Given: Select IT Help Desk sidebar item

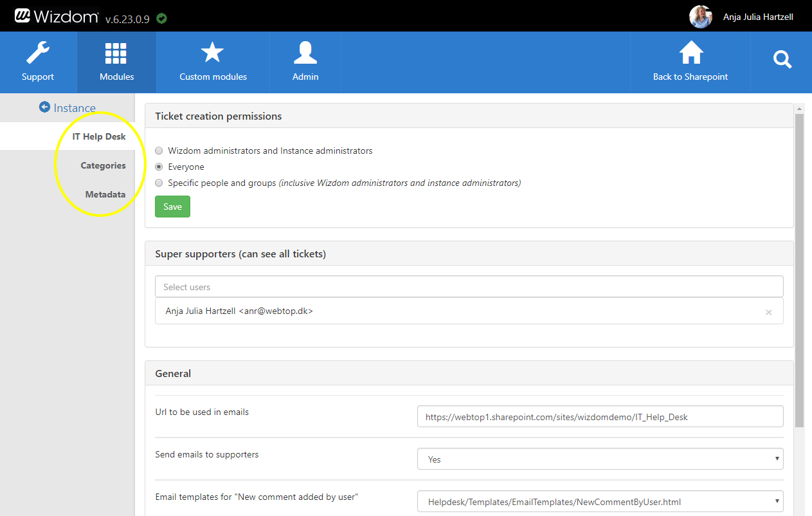Looking at the screenshot, I should 99,136.
